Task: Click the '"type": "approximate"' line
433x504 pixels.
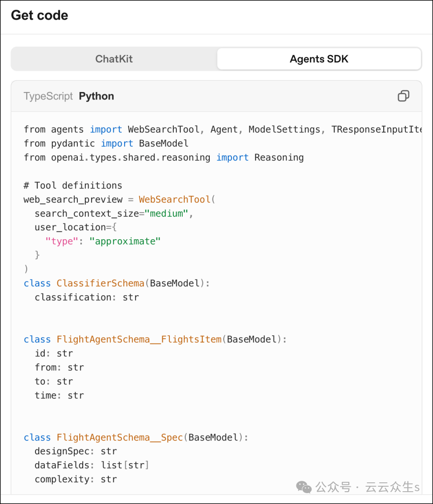Action: tap(103, 241)
